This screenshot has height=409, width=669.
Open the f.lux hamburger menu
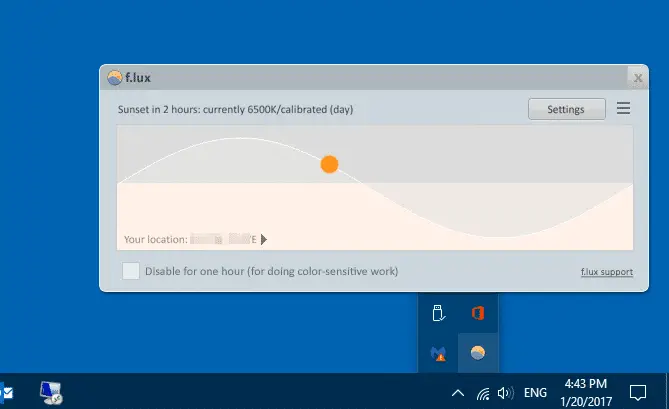coord(623,108)
